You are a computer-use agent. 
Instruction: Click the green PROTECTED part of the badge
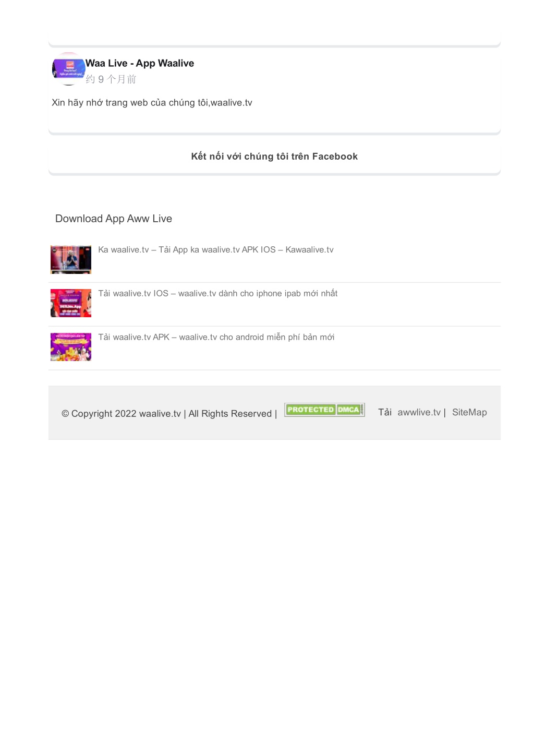point(310,410)
